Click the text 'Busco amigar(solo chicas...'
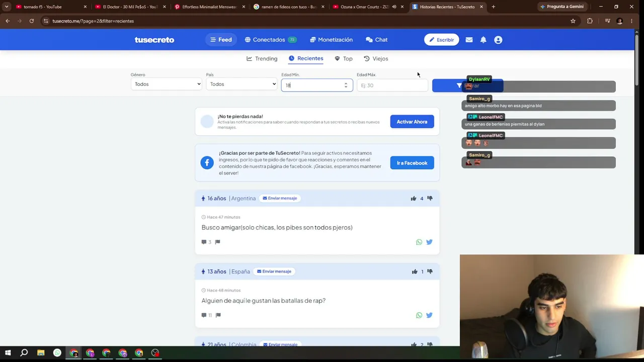Image resolution: width=644 pixels, height=362 pixels. pos(277,227)
